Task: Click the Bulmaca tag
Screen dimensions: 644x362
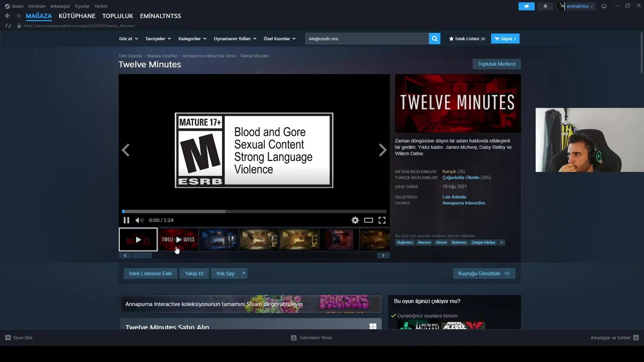Action: coord(459,242)
